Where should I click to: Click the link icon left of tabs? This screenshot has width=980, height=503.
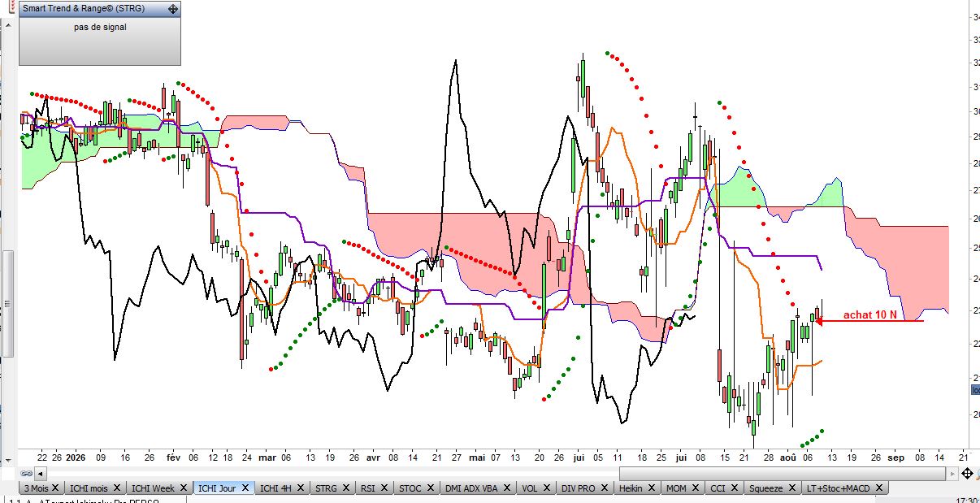click(26, 473)
